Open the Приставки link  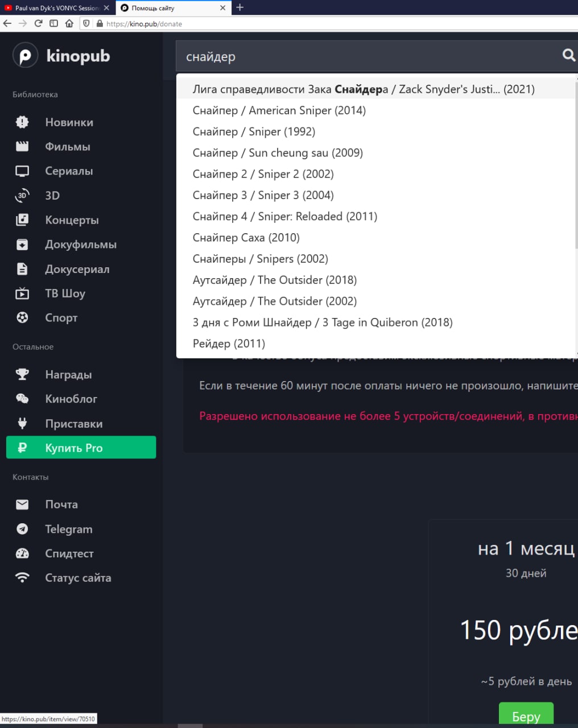[74, 424]
